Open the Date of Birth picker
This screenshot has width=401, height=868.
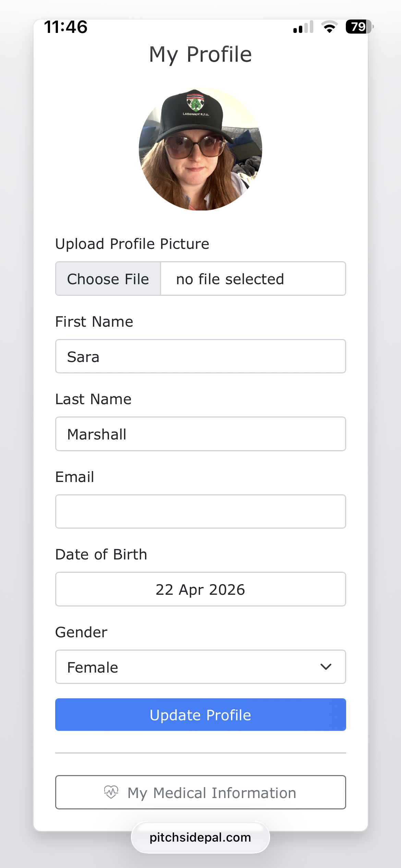point(200,589)
